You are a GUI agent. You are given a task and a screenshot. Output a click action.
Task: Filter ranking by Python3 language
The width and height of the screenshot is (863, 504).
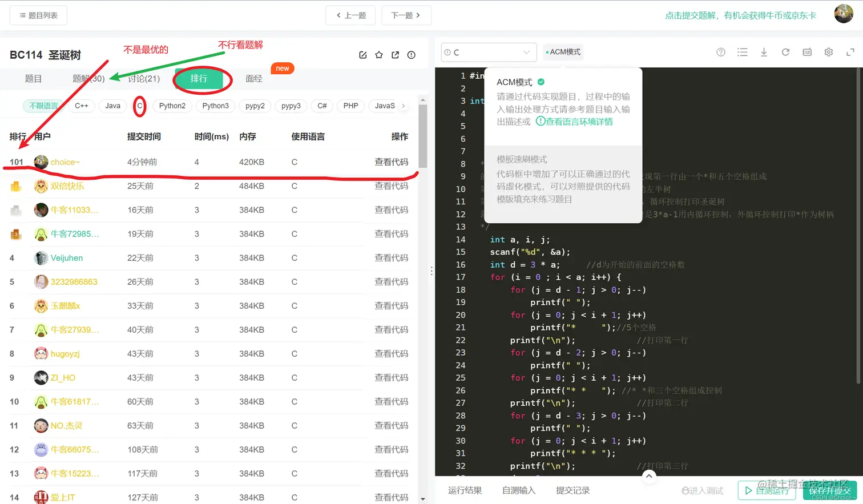pyautogui.click(x=215, y=106)
